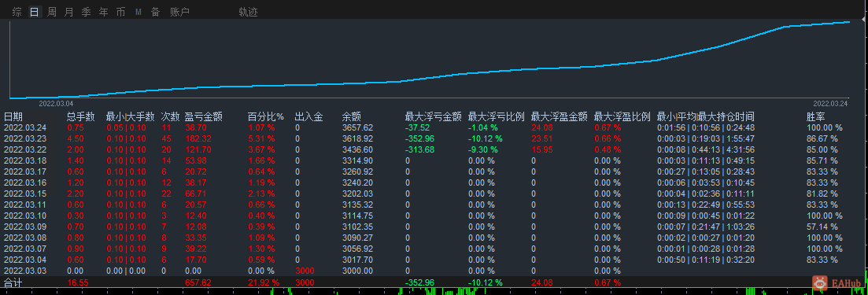Click the 2022.03.04 chart start date label

(x=56, y=104)
